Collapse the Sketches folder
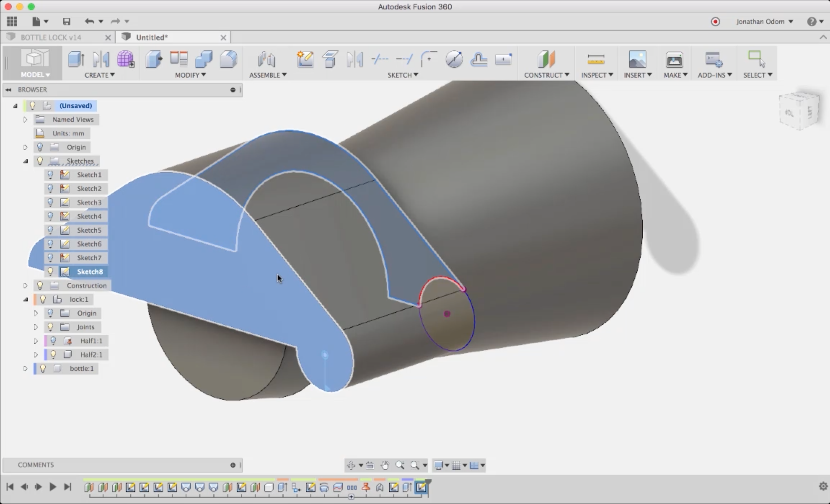 point(26,161)
